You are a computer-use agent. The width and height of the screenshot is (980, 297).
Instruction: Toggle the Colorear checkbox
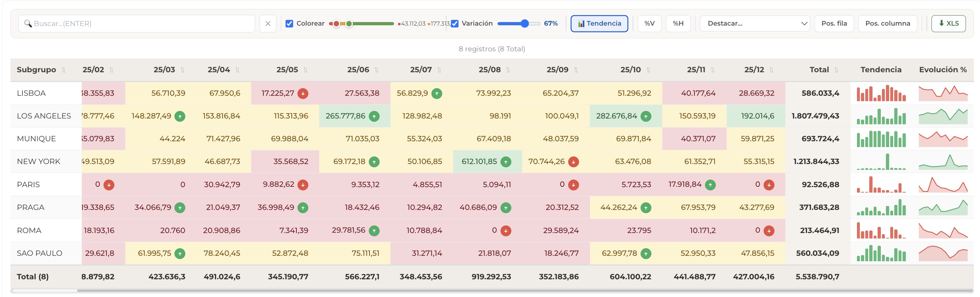coord(289,23)
